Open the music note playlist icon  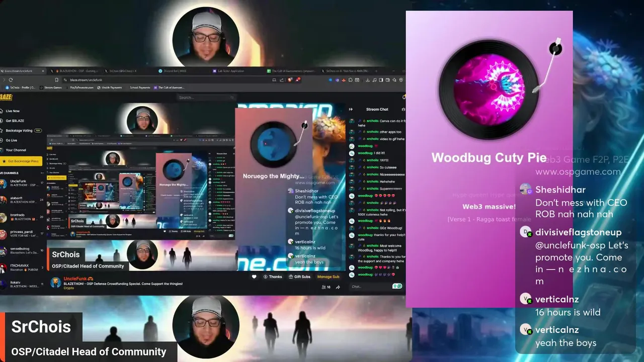click(374, 80)
